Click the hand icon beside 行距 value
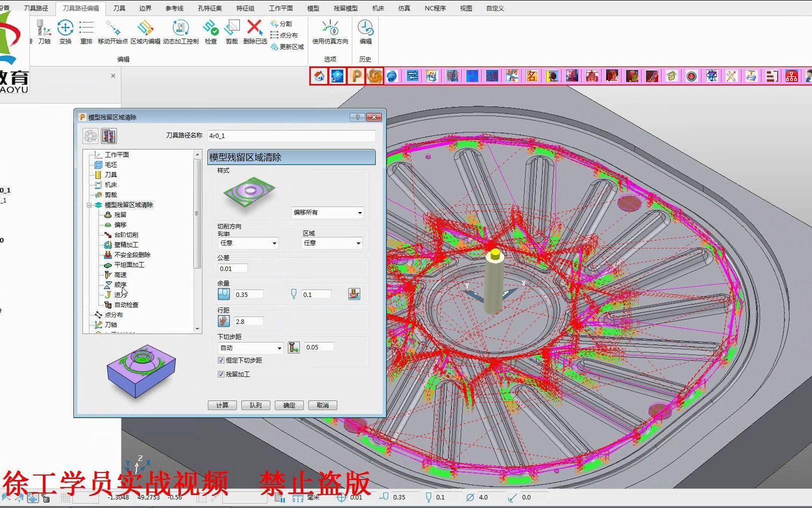Image resolution: width=812 pixels, height=508 pixels. pos(223,321)
